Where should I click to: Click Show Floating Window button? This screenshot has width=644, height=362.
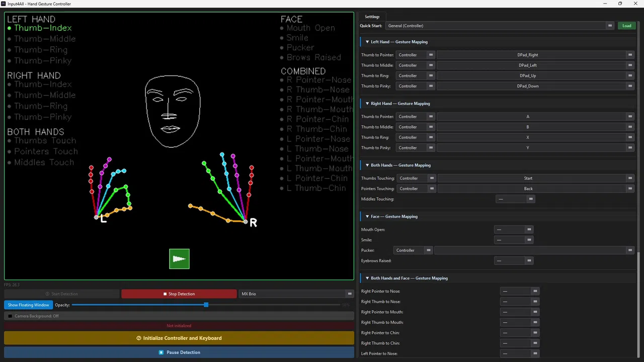point(28,305)
